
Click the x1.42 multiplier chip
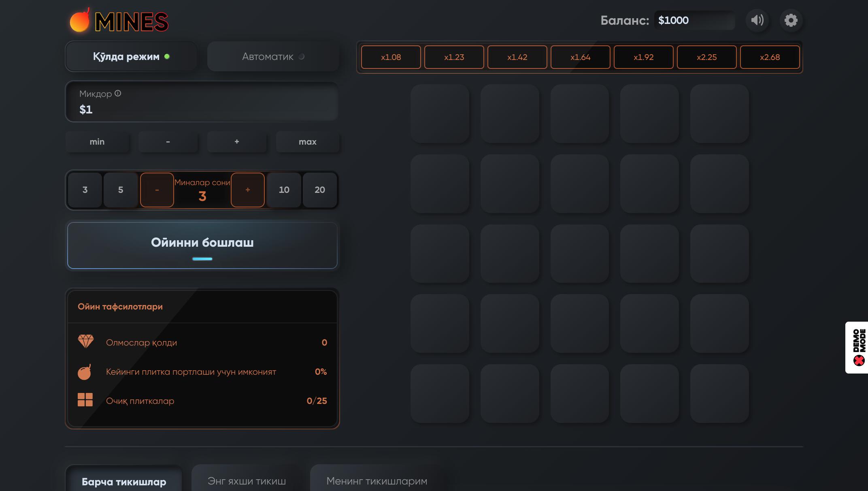(517, 57)
